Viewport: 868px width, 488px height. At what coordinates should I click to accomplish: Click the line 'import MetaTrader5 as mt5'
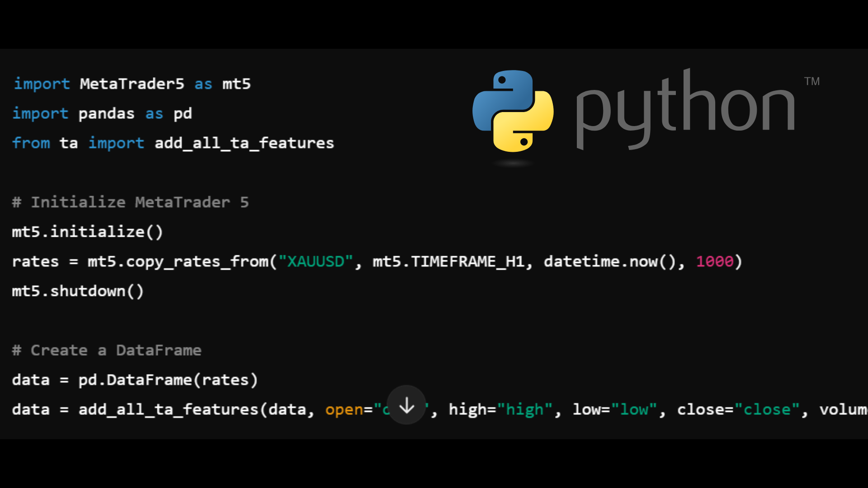(132, 84)
